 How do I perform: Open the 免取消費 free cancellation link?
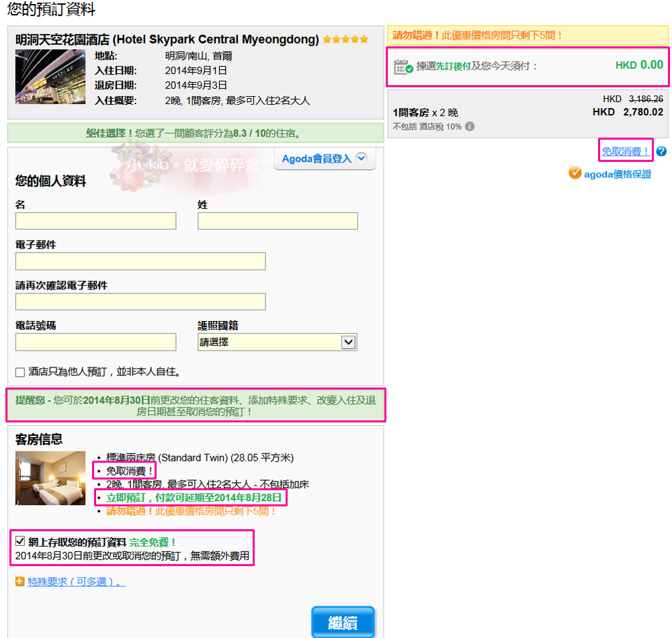[625, 151]
